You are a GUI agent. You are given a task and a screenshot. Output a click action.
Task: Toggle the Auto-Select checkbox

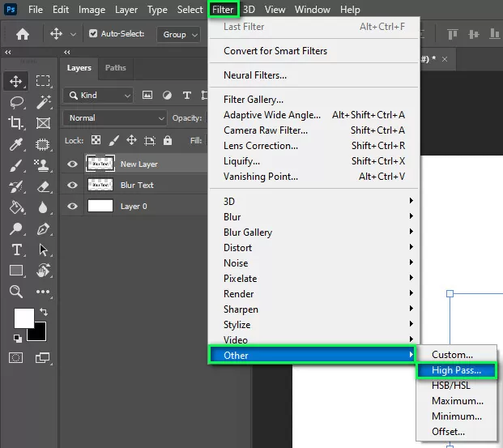tap(93, 33)
